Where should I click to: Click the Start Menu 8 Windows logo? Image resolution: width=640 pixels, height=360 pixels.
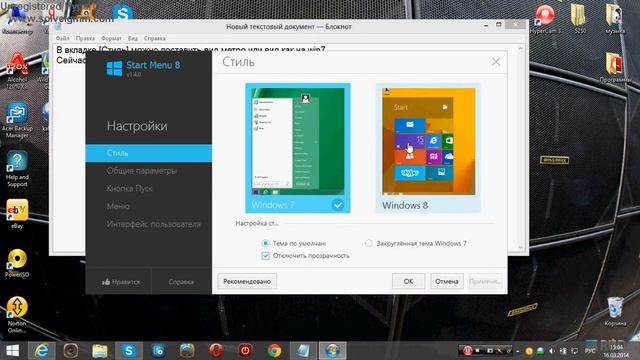(114, 68)
